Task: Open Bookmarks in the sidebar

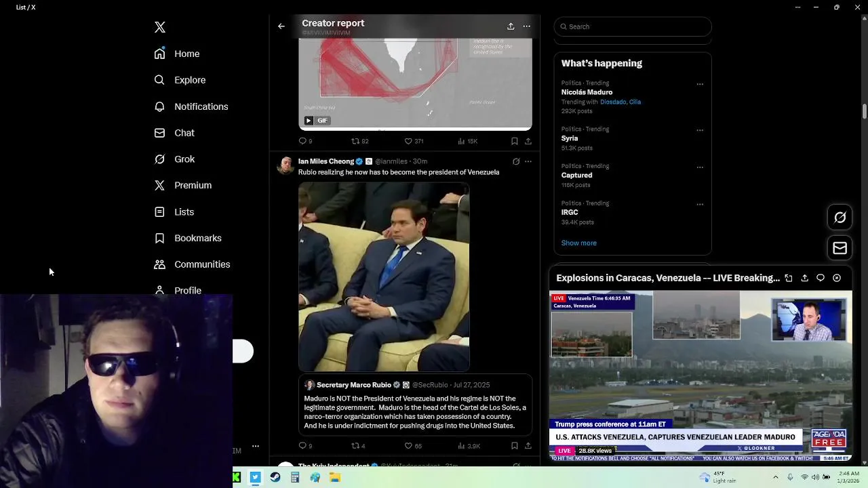Action: coord(187,238)
